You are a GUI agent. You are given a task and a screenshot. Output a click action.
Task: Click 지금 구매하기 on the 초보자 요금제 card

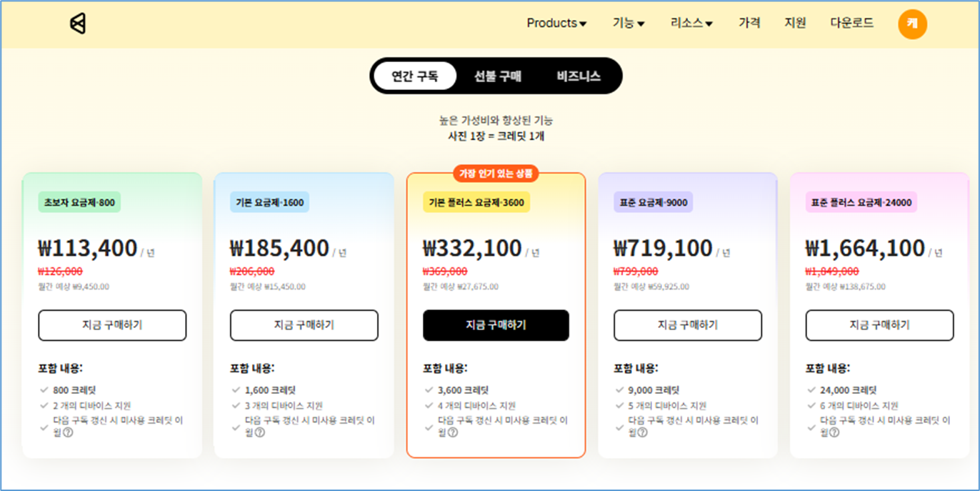point(112,325)
